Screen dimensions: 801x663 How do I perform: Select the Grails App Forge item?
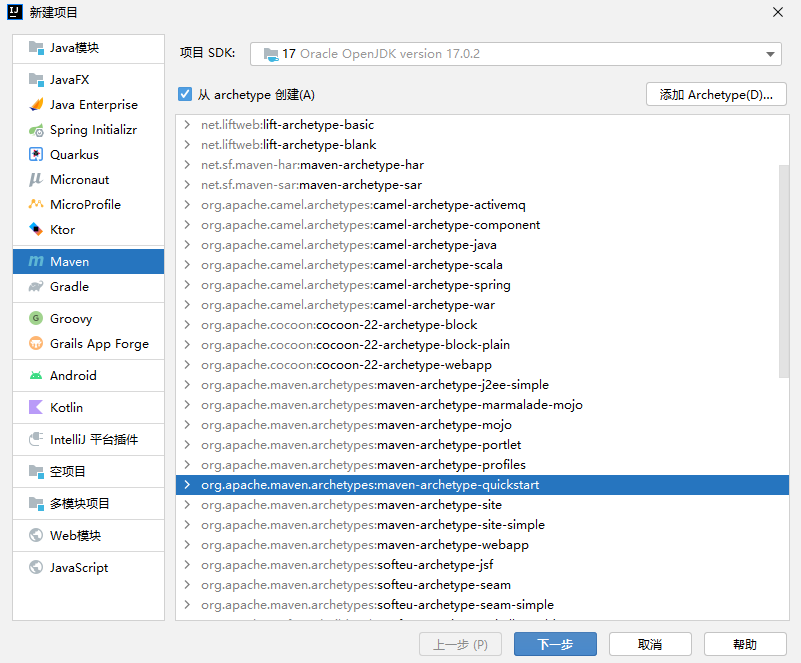point(88,344)
